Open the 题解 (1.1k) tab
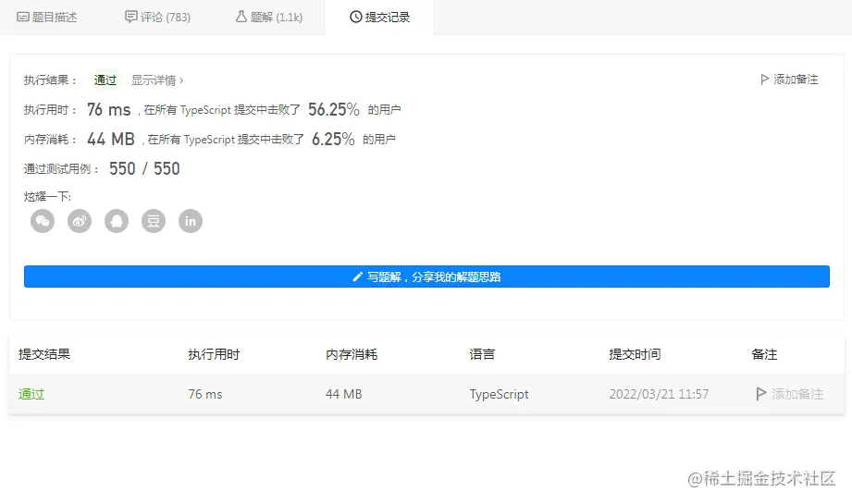The width and height of the screenshot is (852, 504). pyautogui.click(x=269, y=18)
